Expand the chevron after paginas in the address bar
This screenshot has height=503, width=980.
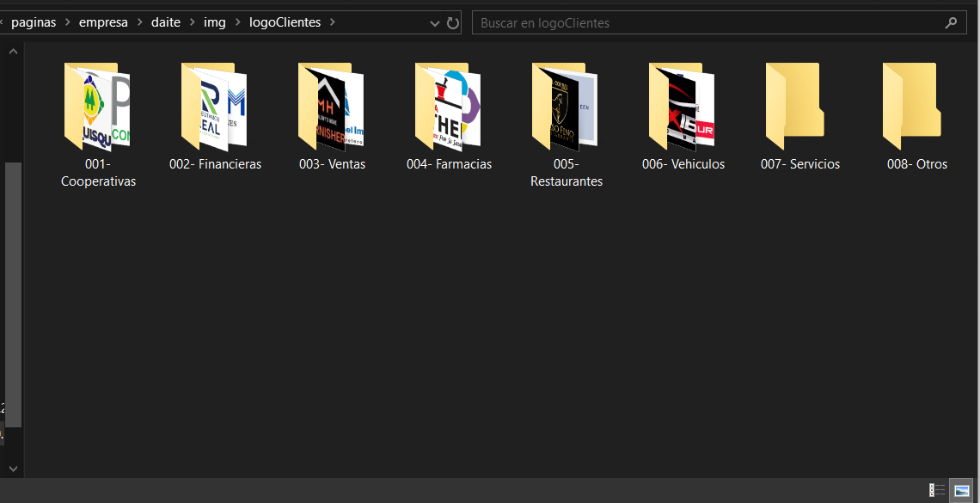[x=68, y=22]
